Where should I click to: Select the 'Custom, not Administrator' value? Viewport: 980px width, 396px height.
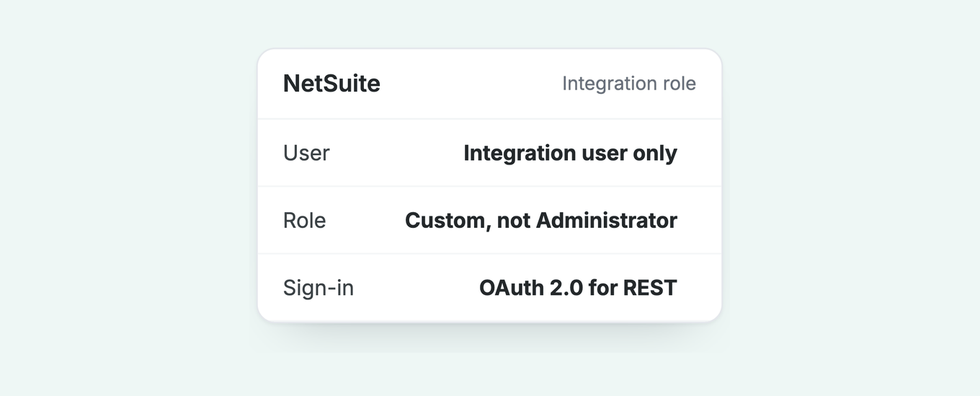[x=541, y=220]
